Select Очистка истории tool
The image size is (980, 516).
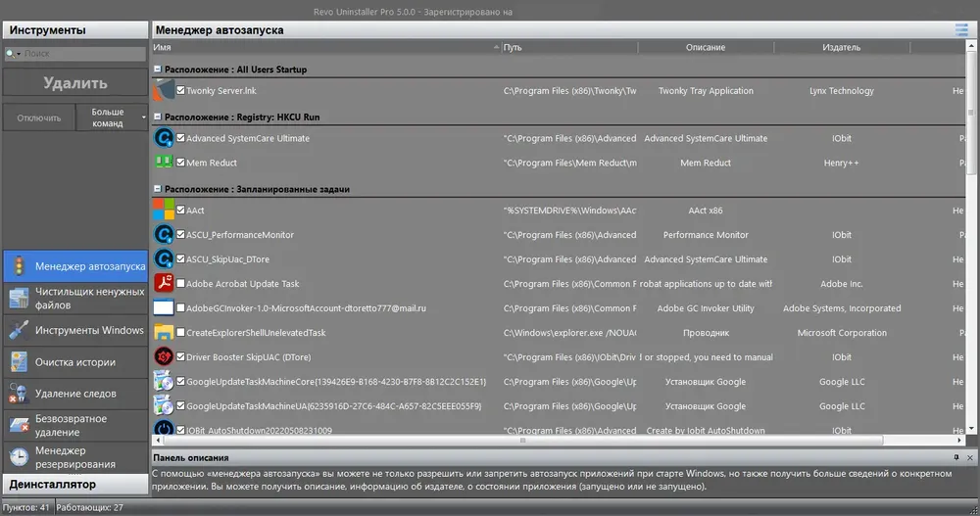tap(75, 361)
